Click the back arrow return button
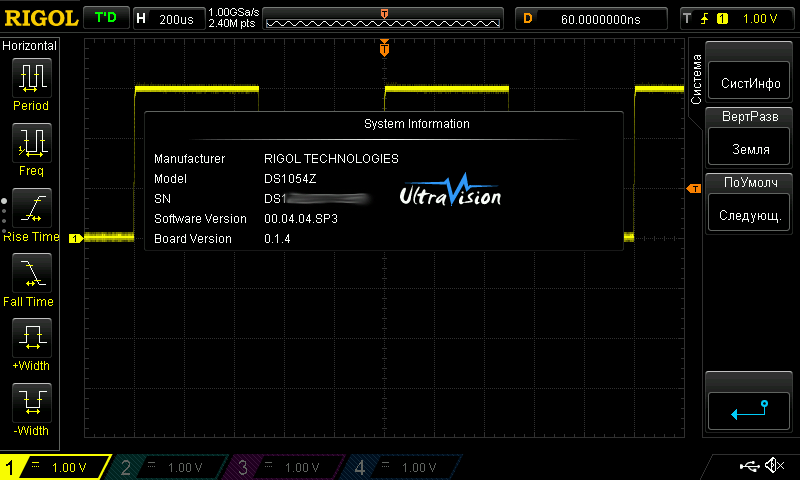 coord(749,411)
